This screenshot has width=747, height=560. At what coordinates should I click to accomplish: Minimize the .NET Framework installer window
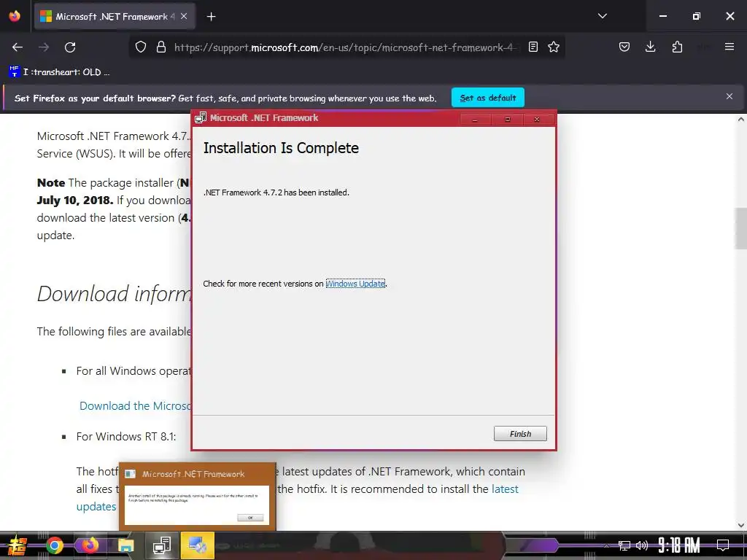474,119
